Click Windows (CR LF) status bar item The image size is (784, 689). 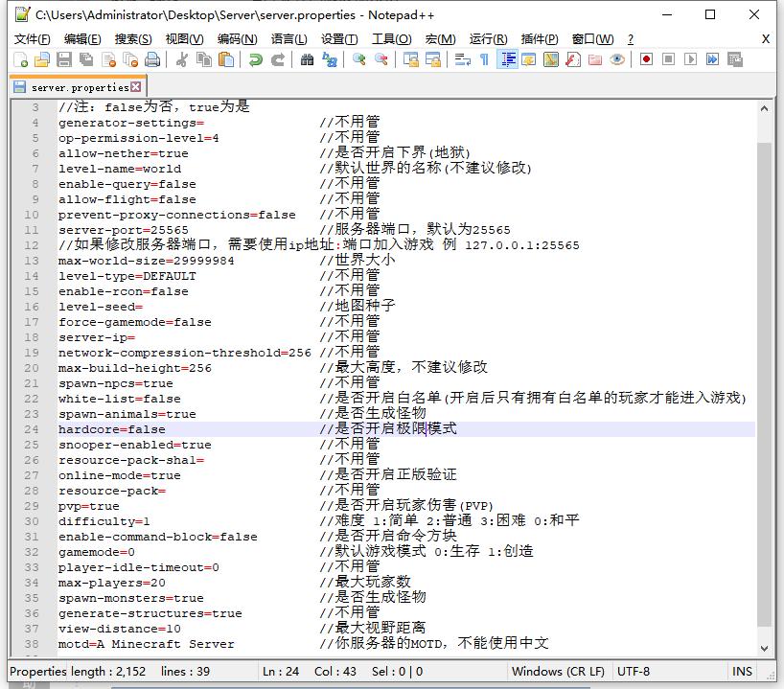[x=558, y=672]
